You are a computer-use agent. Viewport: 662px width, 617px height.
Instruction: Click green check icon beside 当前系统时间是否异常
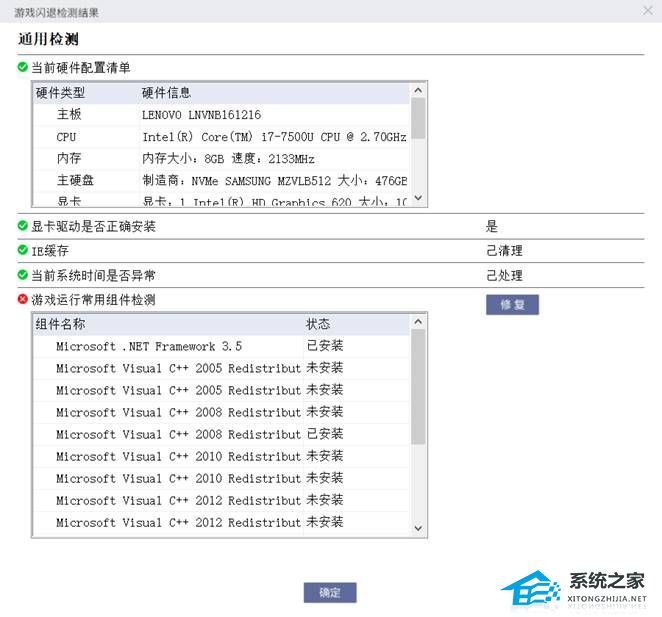pyautogui.click(x=22, y=275)
